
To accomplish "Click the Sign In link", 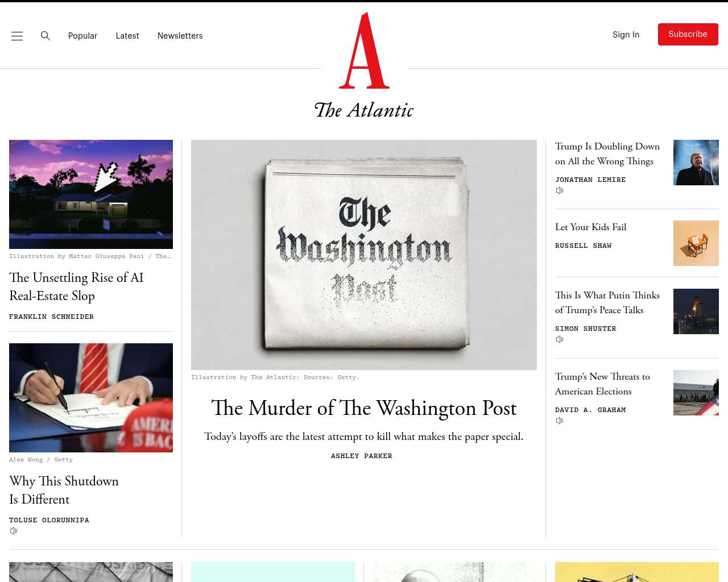I will coord(626,35).
